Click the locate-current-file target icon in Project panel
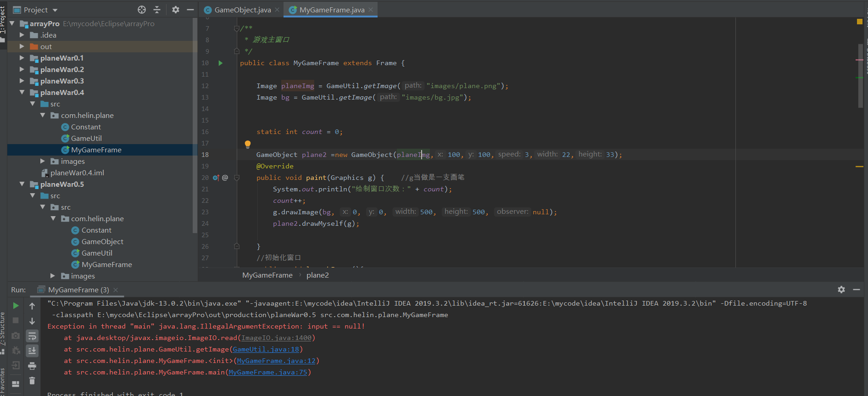 [x=142, y=10]
